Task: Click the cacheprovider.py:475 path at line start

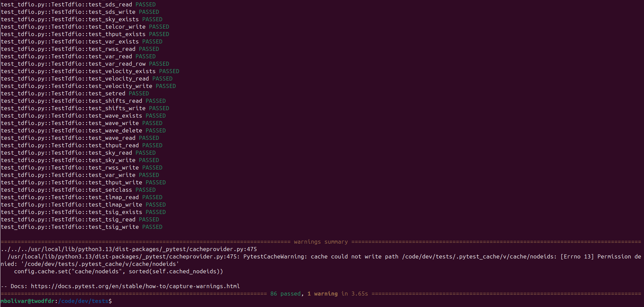Action: click(128, 249)
